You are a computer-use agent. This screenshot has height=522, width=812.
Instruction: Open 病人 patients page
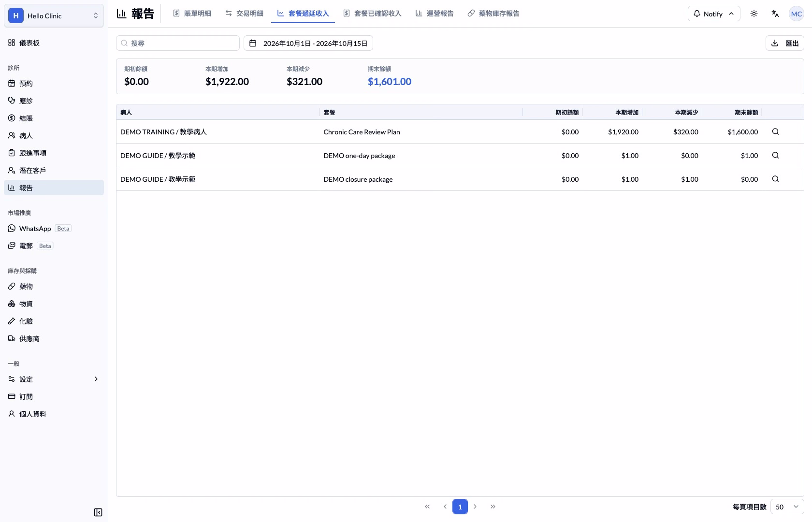[x=54, y=136]
